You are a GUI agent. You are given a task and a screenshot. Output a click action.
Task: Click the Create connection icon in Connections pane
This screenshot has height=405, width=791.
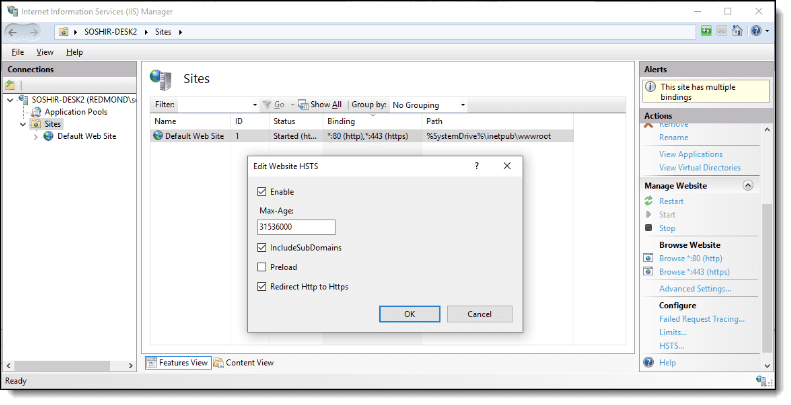pos(10,85)
